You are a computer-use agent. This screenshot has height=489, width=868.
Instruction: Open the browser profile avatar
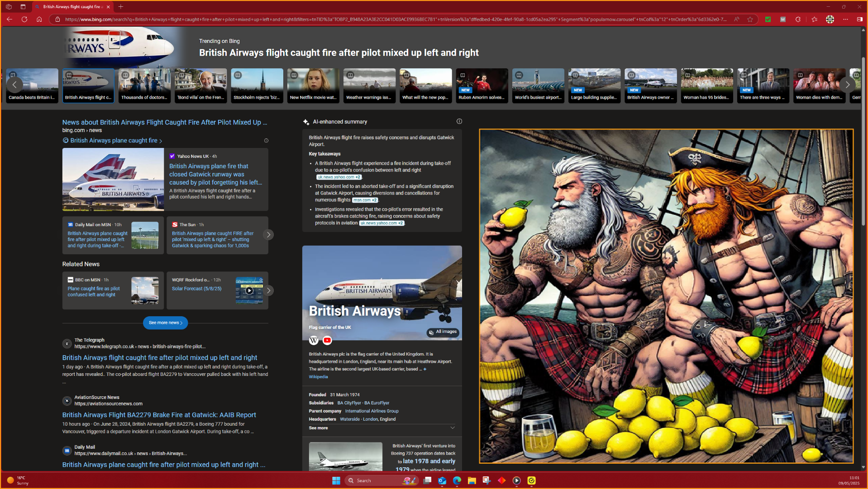(x=830, y=19)
